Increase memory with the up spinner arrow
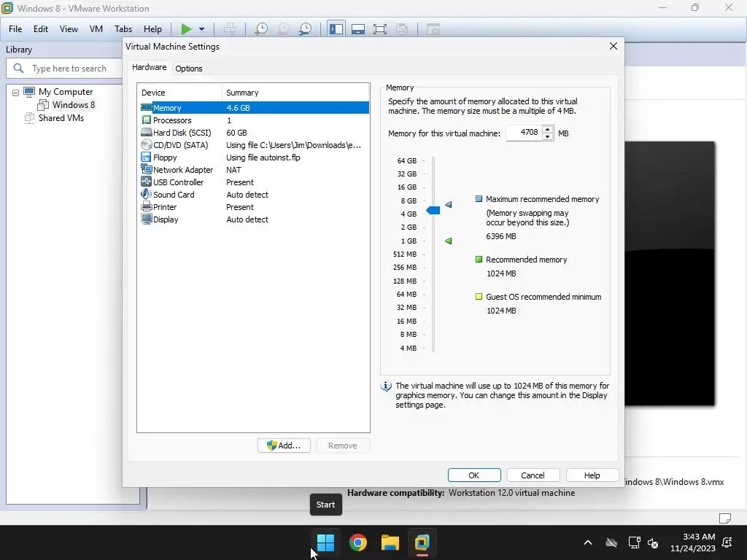The width and height of the screenshot is (747, 560). (548, 129)
